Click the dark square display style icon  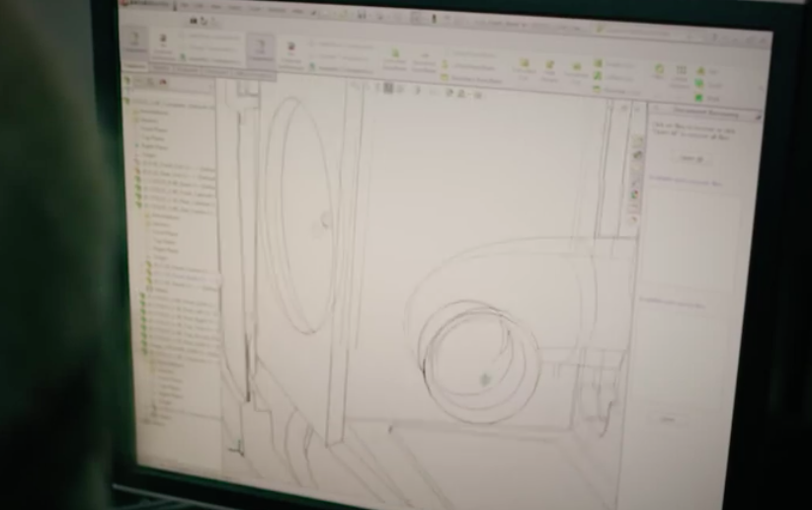coord(388,89)
